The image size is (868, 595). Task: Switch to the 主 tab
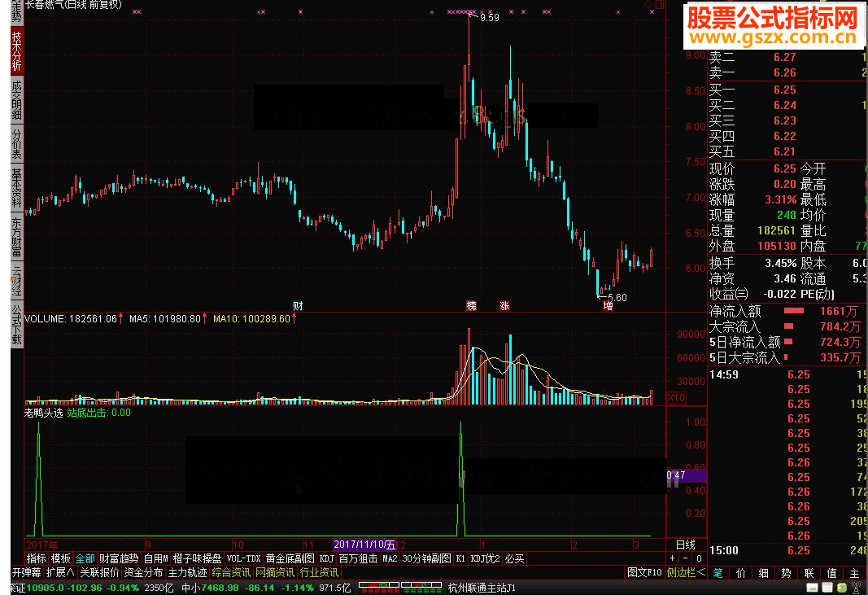pos(854,573)
